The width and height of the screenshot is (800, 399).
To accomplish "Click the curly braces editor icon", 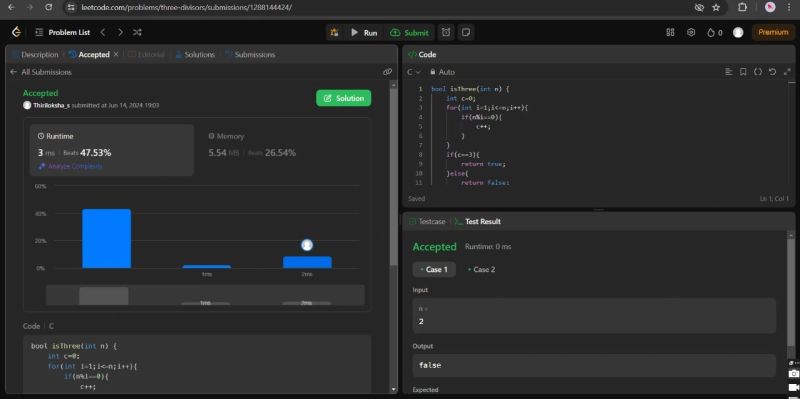I will point(758,72).
